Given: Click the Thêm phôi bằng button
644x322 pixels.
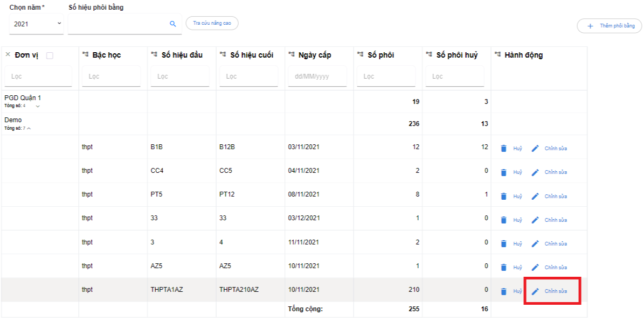Looking at the screenshot, I should coord(610,26).
